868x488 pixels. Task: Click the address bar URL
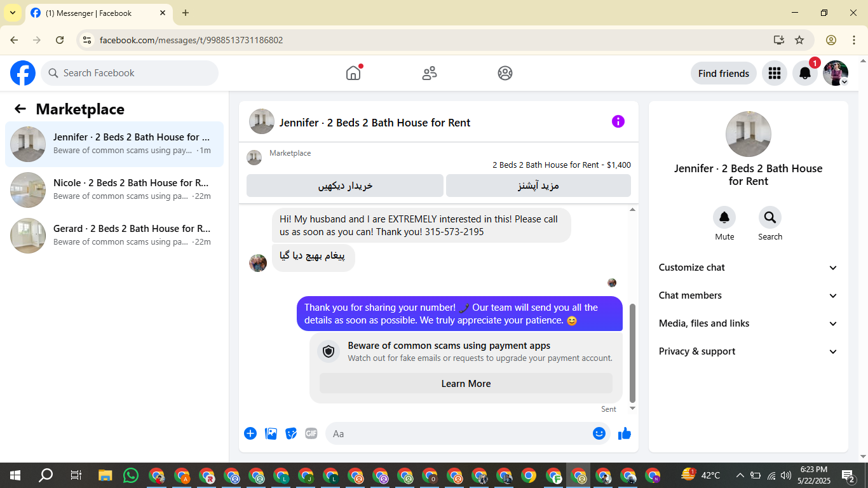click(191, 40)
